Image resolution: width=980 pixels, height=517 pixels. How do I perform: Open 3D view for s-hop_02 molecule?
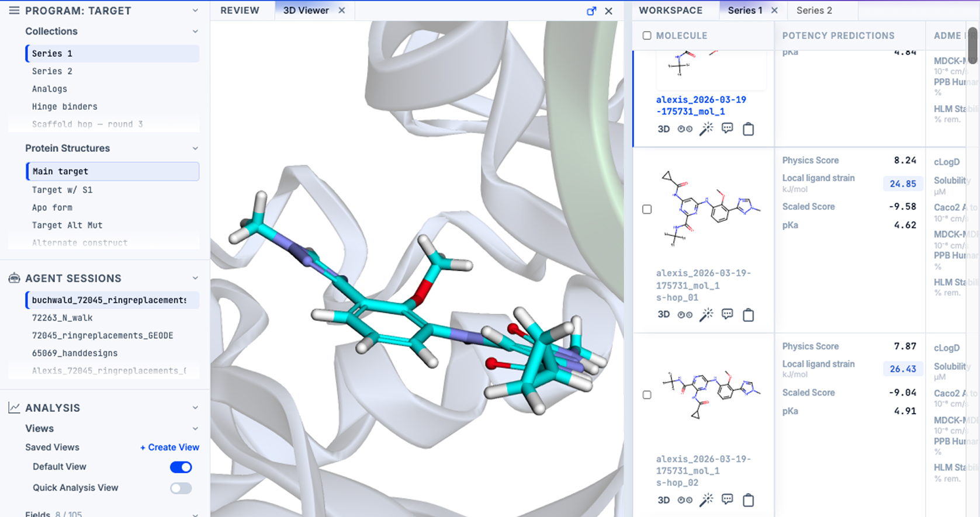pos(664,500)
